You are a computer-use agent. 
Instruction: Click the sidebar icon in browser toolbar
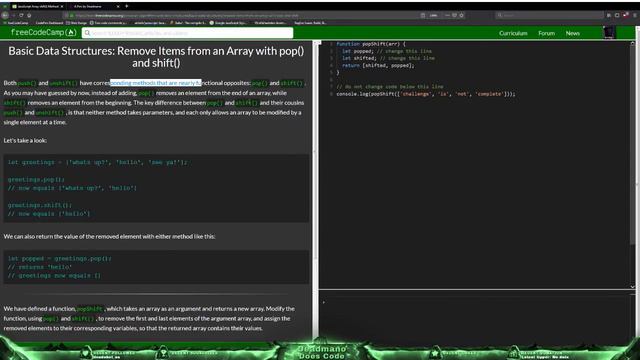pyautogui.click(x=617, y=15)
